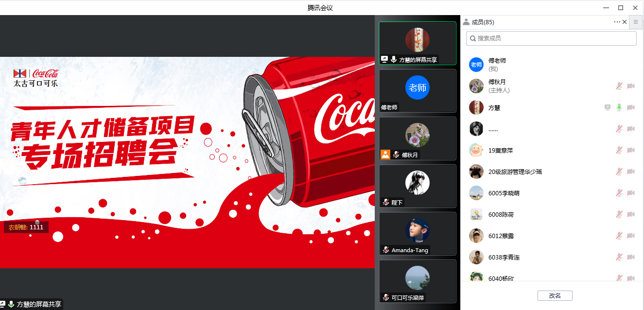Screen dimensions: 644x310
Task: Click the 改名 rename button
Action: (555, 295)
